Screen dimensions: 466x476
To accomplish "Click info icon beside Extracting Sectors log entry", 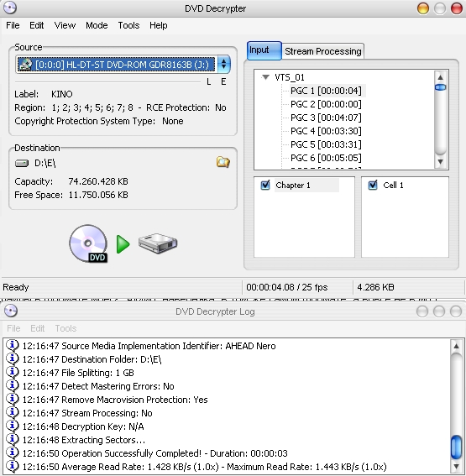I will tap(13, 439).
